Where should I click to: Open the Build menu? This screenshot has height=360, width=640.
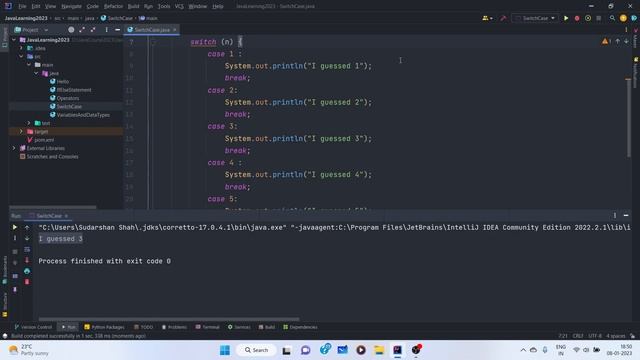point(133,6)
